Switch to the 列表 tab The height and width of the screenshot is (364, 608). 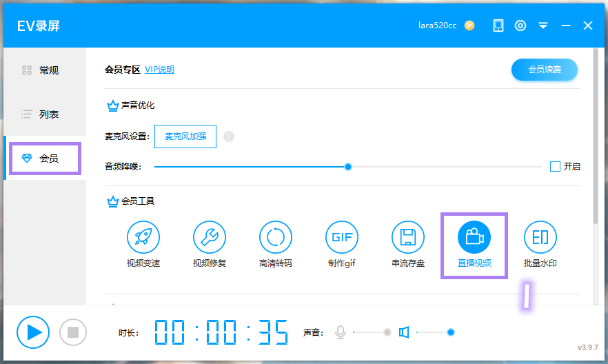click(45, 114)
